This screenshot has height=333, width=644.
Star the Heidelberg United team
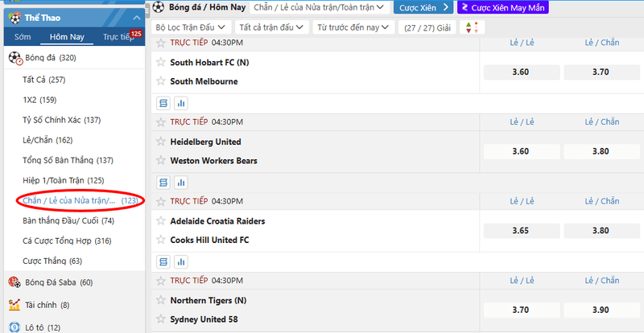161,142
